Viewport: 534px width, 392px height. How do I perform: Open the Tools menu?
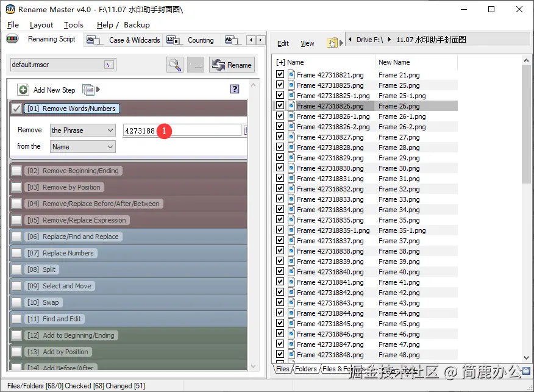point(74,25)
